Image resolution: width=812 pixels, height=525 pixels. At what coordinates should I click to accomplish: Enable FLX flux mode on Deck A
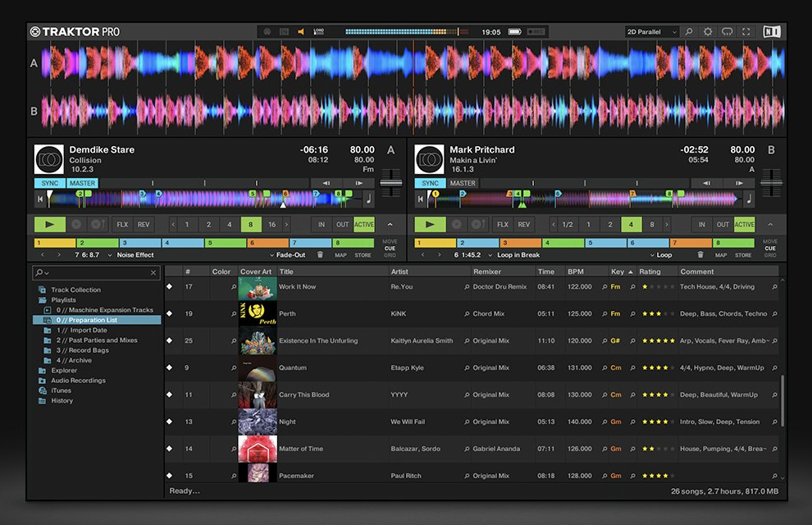coord(122,224)
